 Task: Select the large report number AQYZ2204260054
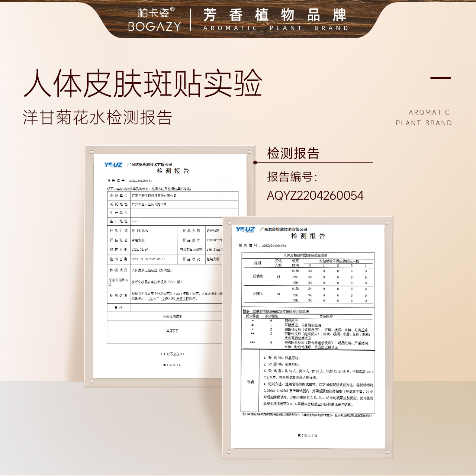pos(315,196)
